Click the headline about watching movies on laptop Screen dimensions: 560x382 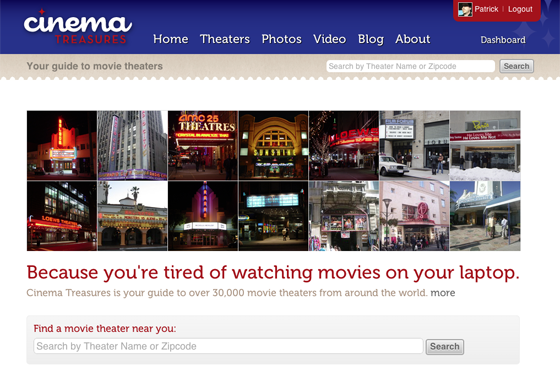[273, 273]
